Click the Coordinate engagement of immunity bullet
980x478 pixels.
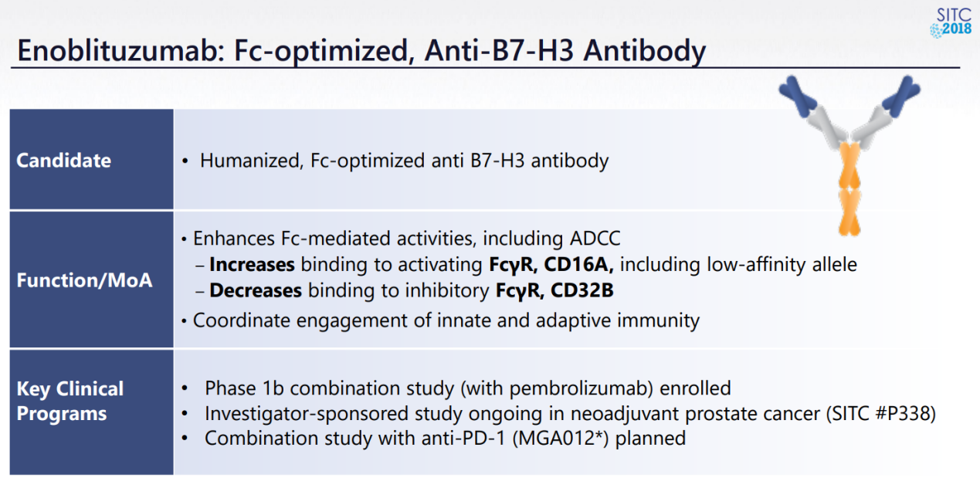(440, 320)
